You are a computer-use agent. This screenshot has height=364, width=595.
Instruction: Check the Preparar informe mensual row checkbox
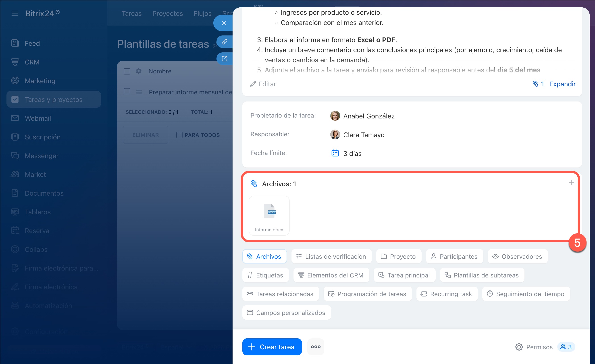coord(127,91)
